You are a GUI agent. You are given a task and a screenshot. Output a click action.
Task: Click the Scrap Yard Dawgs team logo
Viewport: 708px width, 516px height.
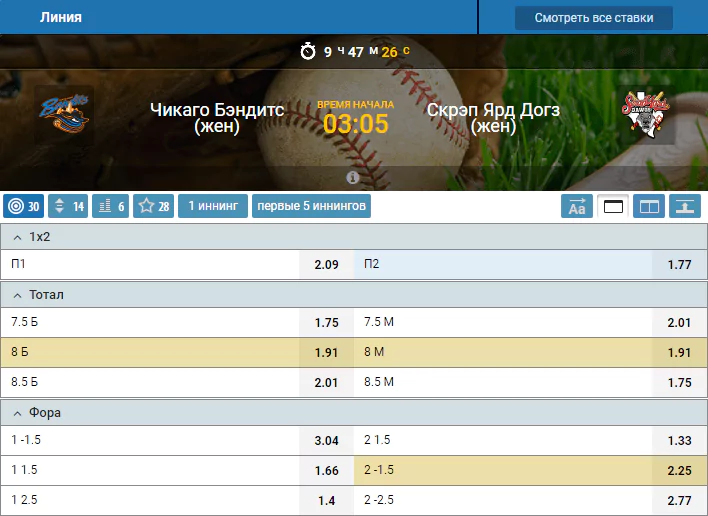tap(645, 114)
